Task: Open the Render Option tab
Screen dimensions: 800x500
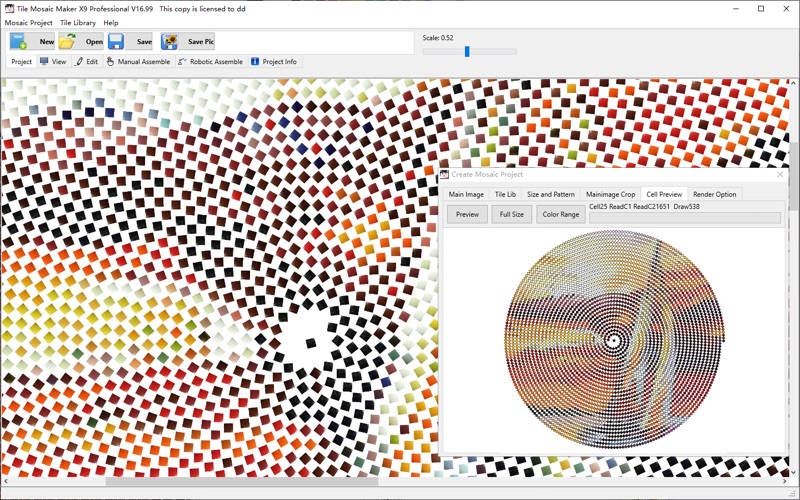Action: coord(714,194)
